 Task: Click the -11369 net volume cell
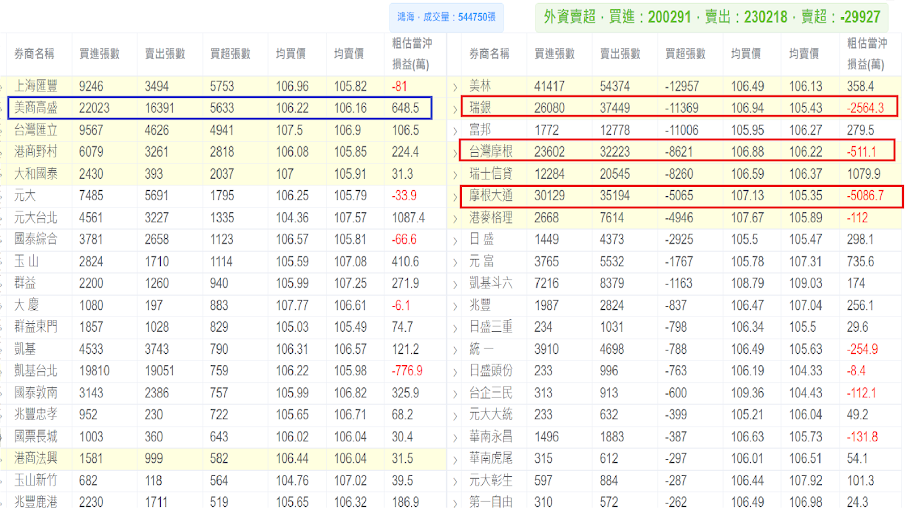[682, 108]
